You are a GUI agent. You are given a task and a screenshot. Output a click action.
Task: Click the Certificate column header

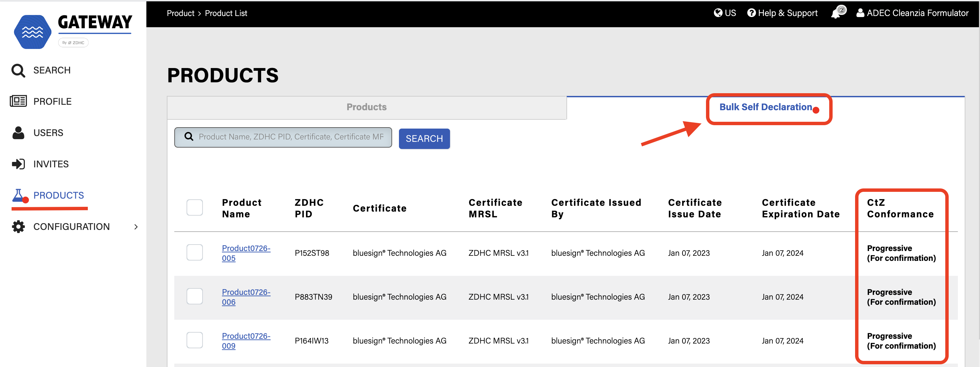coord(380,208)
